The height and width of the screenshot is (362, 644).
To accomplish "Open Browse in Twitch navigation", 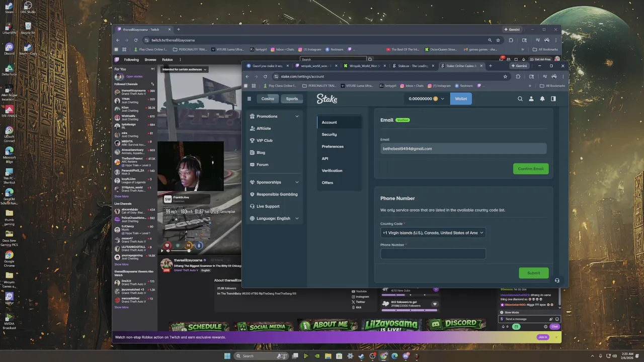I will click(150, 59).
